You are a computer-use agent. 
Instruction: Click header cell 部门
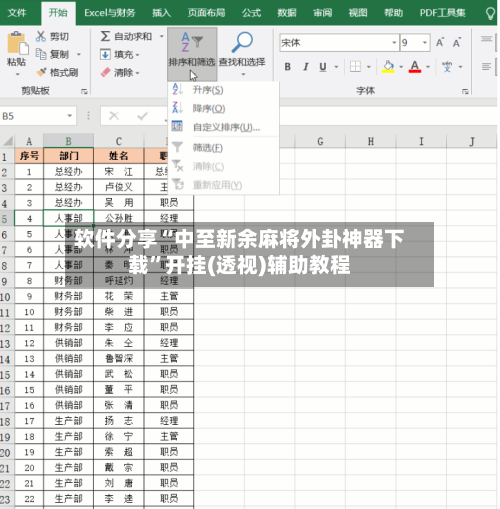68,156
